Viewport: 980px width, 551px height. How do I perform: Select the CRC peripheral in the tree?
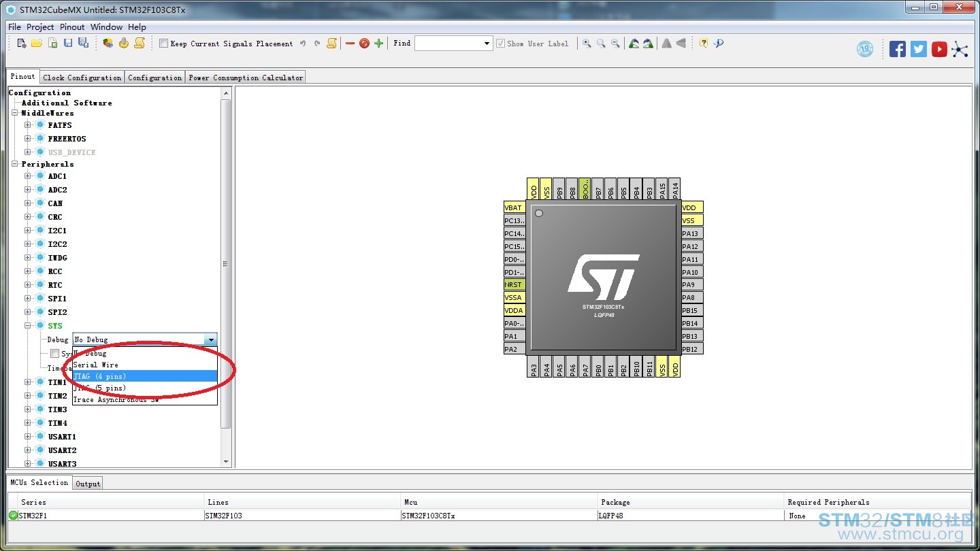[x=54, y=217]
